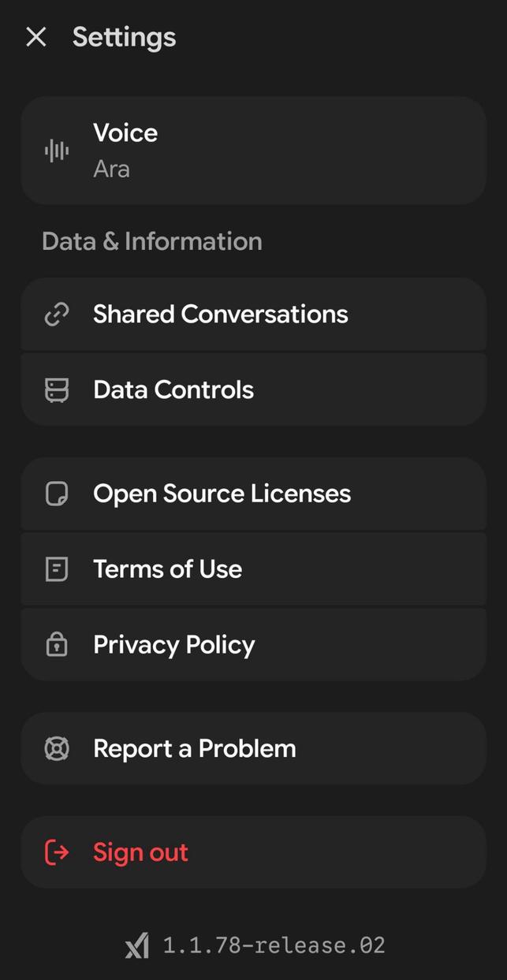Tap the padlock icon for Privacy Policy
The width and height of the screenshot is (507, 980).
(x=57, y=644)
